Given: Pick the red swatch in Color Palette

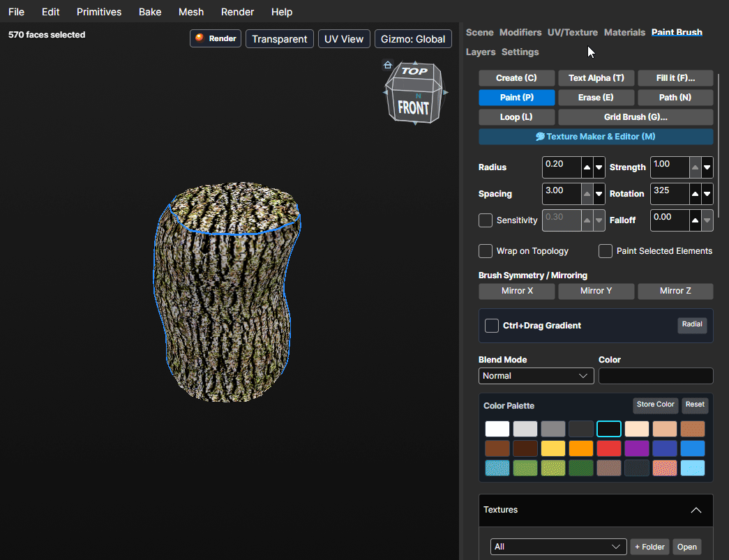Looking at the screenshot, I should point(608,448).
